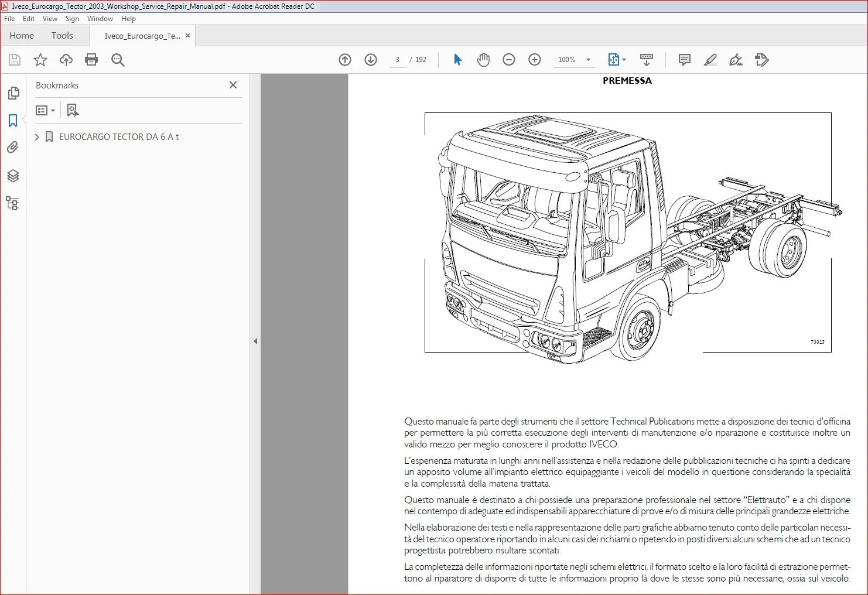Open the View menu
Viewport: 868px width, 595px height.
point(50,19)
